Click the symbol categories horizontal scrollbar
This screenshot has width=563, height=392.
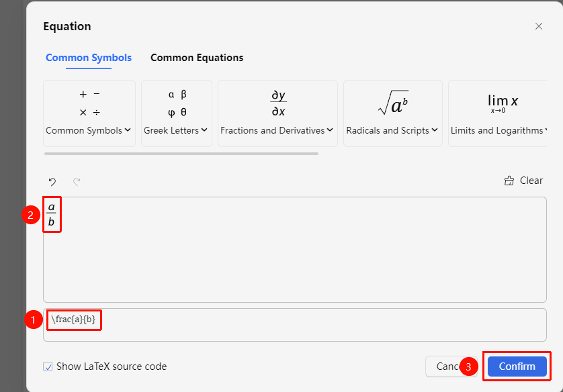[x=181, y=154]
